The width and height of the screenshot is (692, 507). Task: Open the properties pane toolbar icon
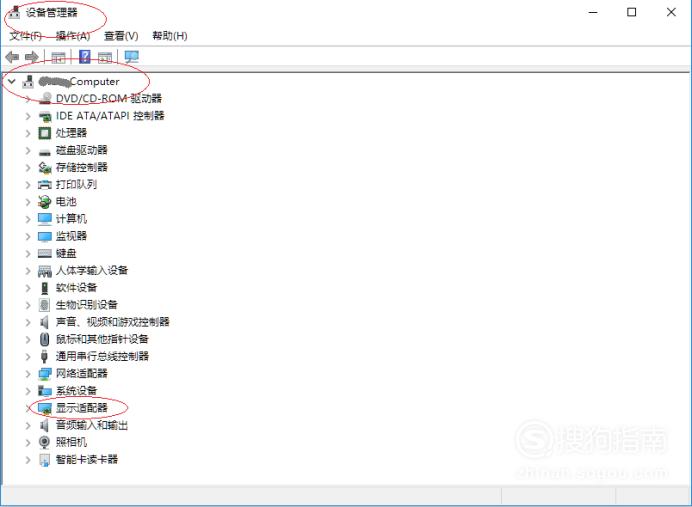pyautogui.click(x=58, y=57)
